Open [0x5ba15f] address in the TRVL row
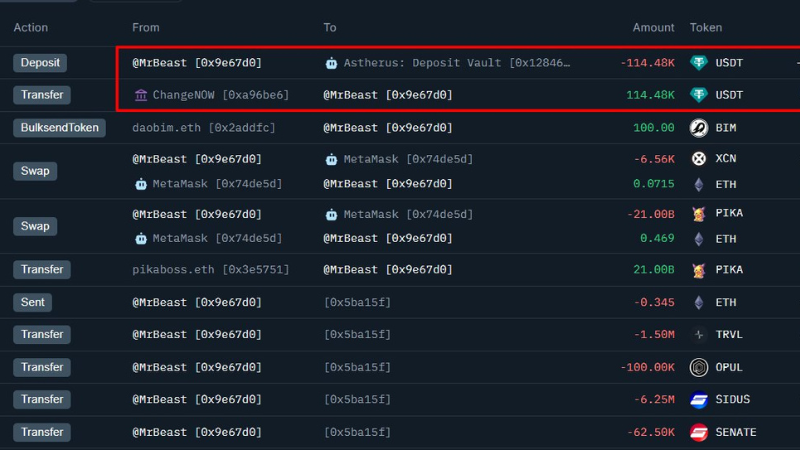800x450 pixels. click(x=357, y=335)
